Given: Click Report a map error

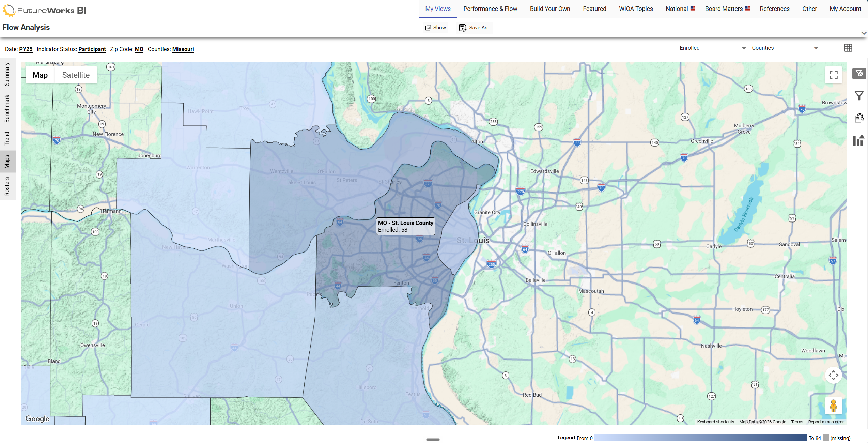Looking at the screenshot, I should (826, 422).
